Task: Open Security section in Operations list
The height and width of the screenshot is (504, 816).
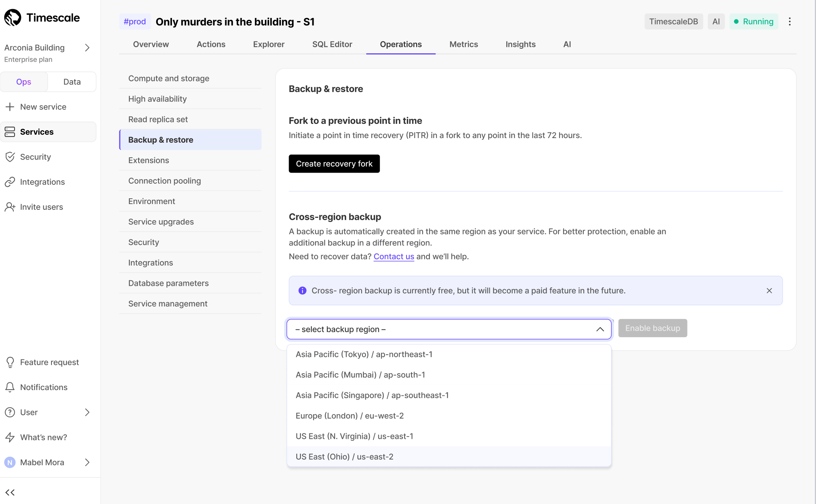Action: [x=190, y=242]
